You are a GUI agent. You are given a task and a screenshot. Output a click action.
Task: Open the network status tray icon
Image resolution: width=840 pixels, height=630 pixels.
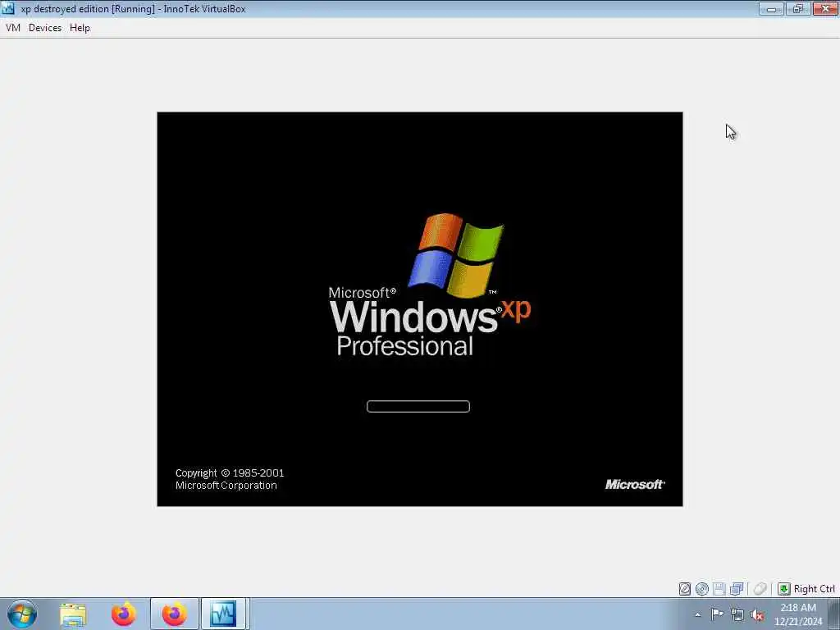737,614
